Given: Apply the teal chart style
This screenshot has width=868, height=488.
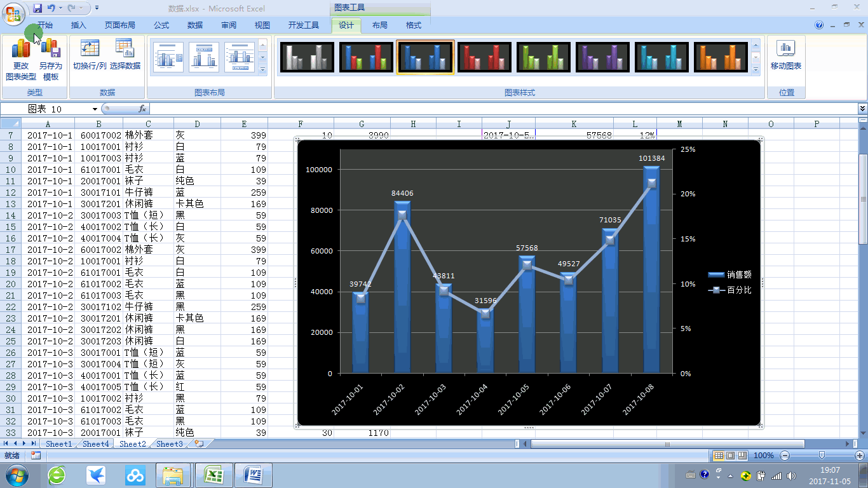Looking at the screenshot, I should point(662,57).
